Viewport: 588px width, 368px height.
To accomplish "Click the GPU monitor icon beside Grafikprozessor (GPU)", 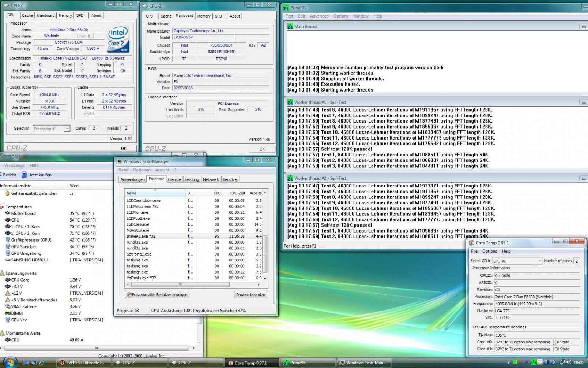I will [7, 240].
